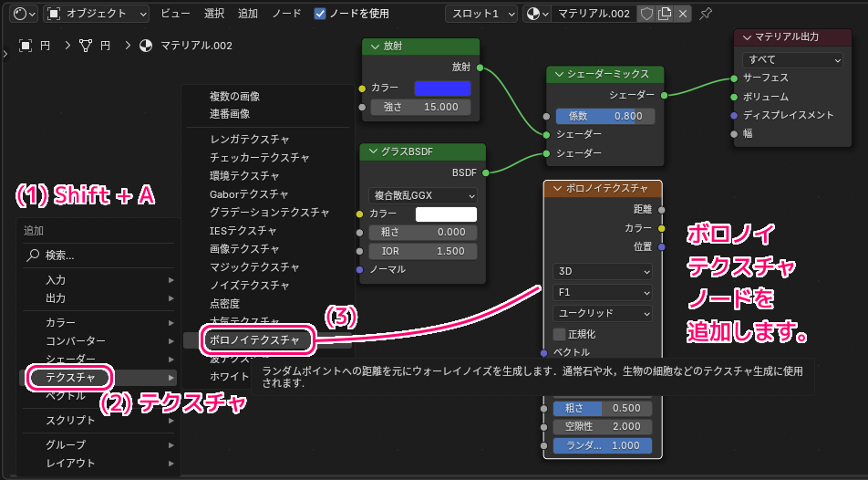Open the カラー submenu in 追加 menu
The width and height of the screenshot is (868, 480).
point(98,323)
